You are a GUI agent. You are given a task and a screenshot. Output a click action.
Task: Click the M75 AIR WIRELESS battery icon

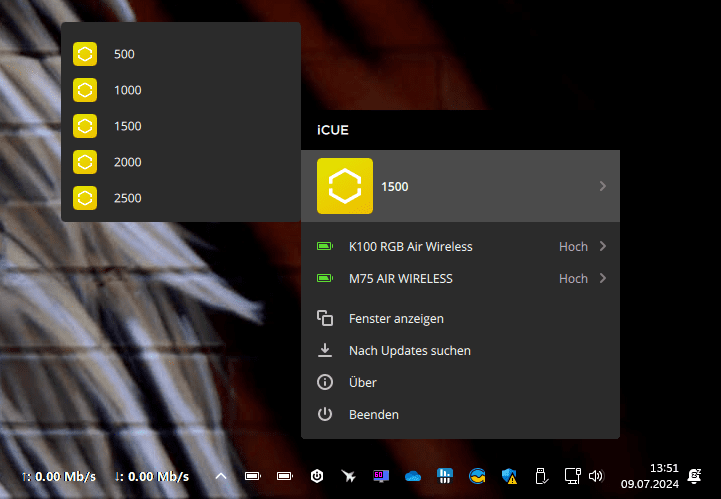click(325, 278)
